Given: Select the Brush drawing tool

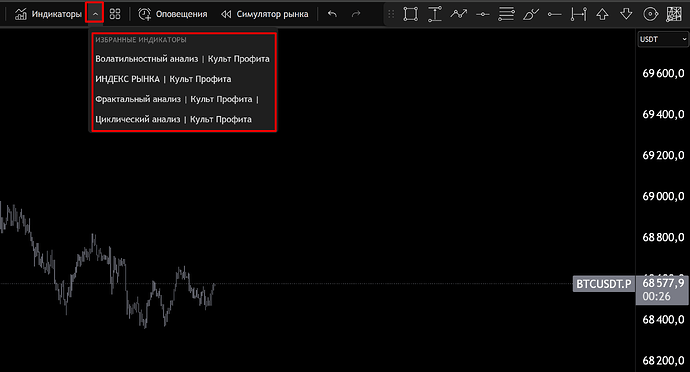Looking at the screenshot, I should [x=531, y=14].
